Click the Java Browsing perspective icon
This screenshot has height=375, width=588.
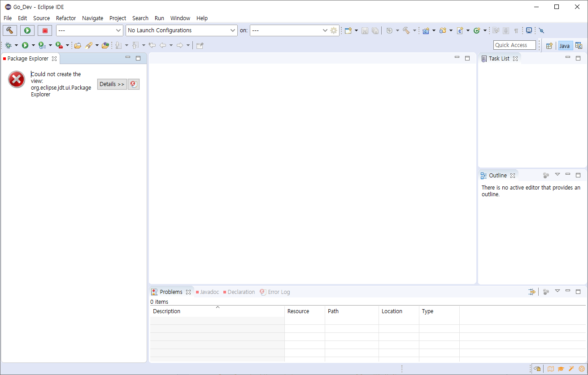tap(579, 46)
